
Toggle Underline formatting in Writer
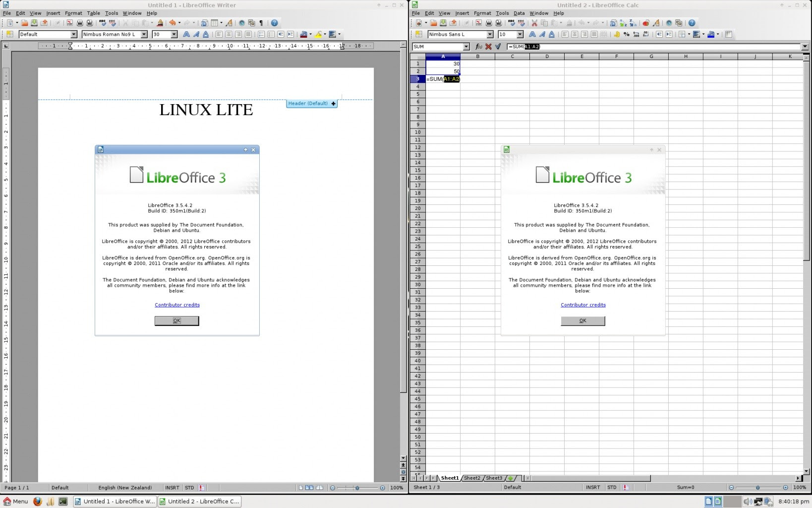tap(206, 34)
